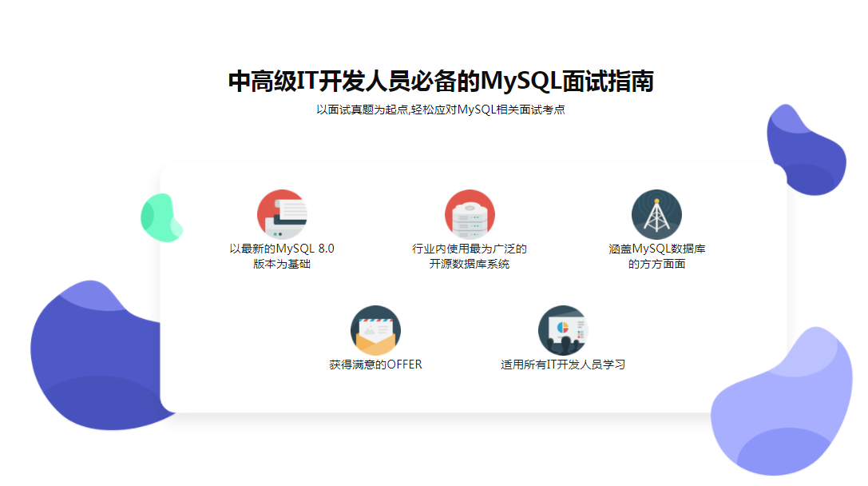Click the signal tower antenna icon
The width and height of the screenshot is (868, 486).
click(656, 213)
